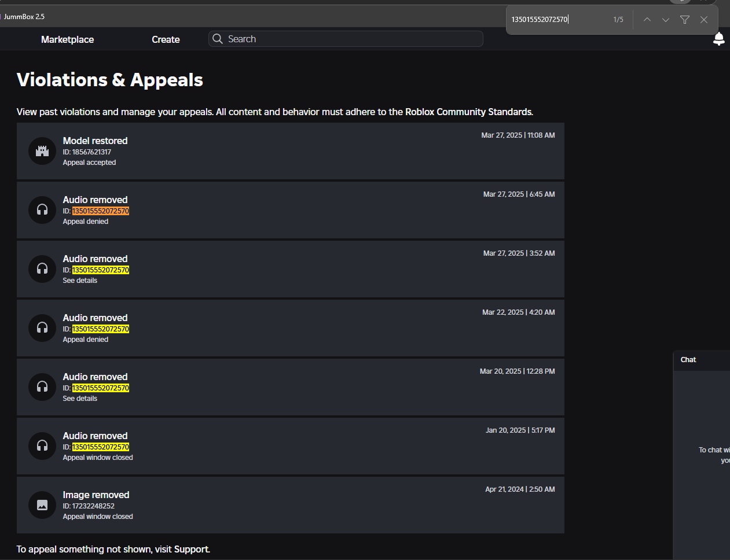Jump to the next search match
Image resolution: width=730 pixels, height=560 pixels.
click(665, 19)
